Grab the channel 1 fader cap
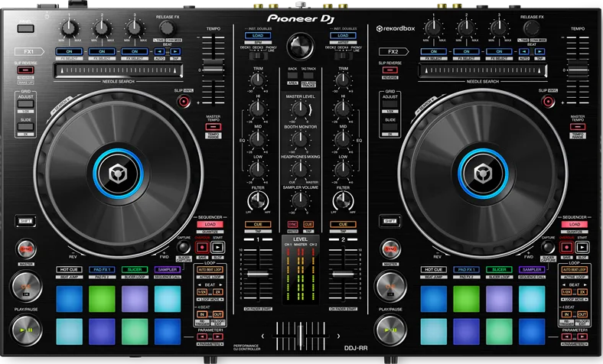The width and height of the screenshot is (603, 364). click(x=258, y=274)
